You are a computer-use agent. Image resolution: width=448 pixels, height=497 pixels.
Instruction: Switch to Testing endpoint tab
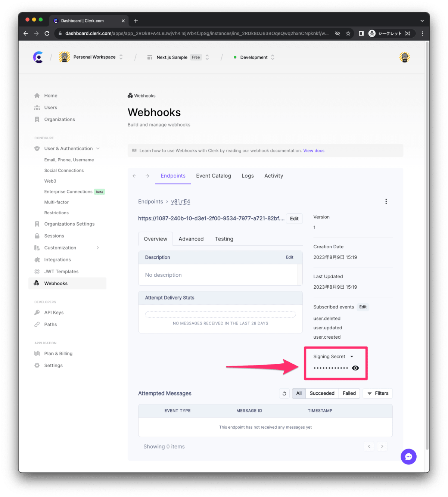tap(224, 239)
